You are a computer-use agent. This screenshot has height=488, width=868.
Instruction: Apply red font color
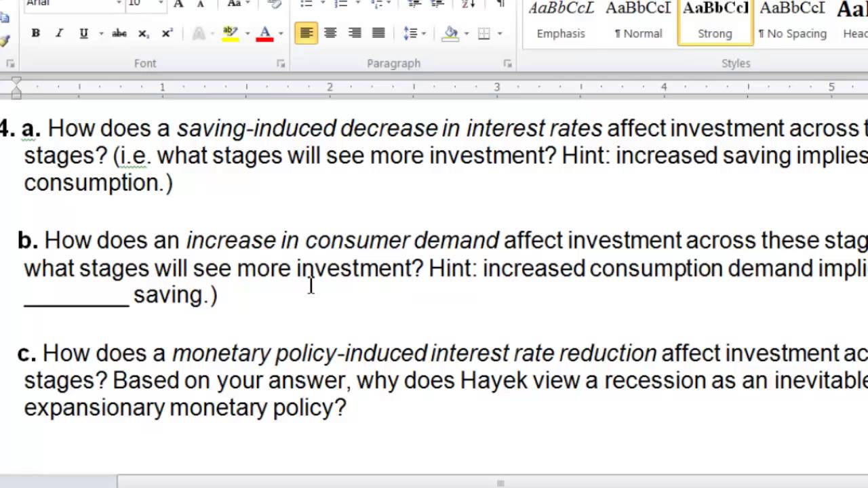pyautogui.click(x=264, y=33)
